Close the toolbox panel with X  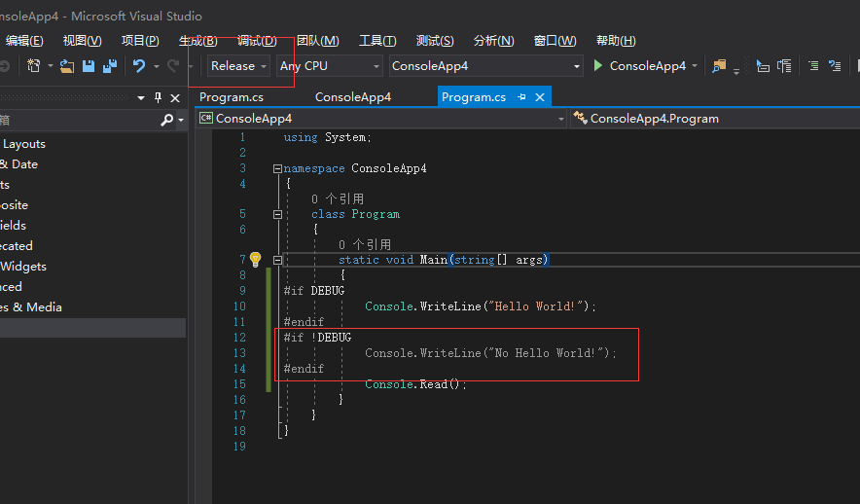(x=175, y=97)
